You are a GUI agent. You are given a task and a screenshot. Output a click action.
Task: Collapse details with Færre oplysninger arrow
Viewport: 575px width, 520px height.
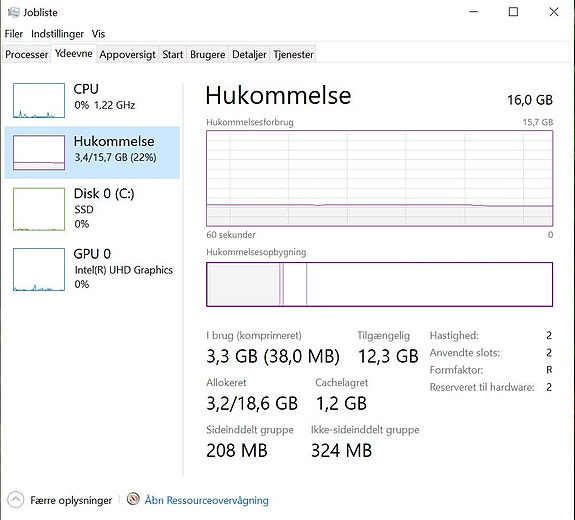(15, 499)
